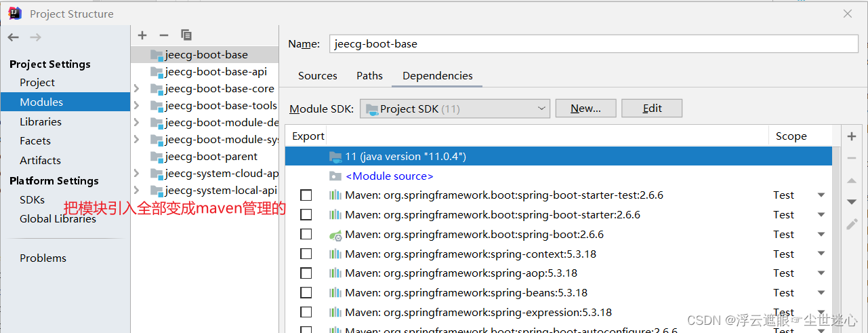Open scope dropdown for spring-boot:2.6.6

pyautogui.click(x=821, y=235)
